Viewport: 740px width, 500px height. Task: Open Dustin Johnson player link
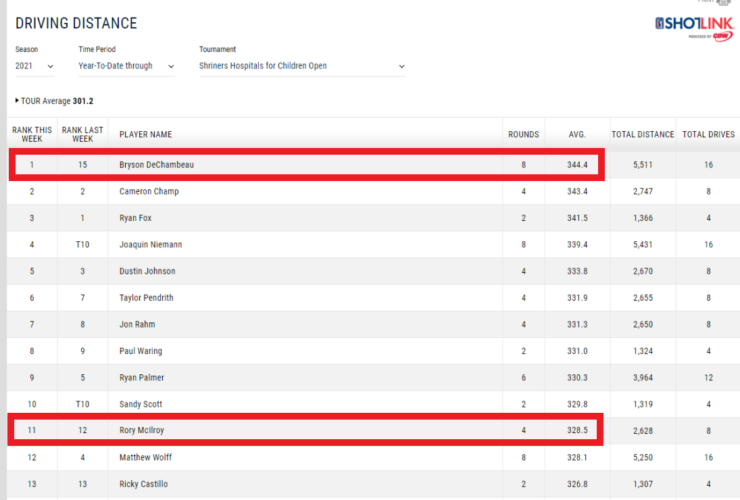click(x=147, y=271)
